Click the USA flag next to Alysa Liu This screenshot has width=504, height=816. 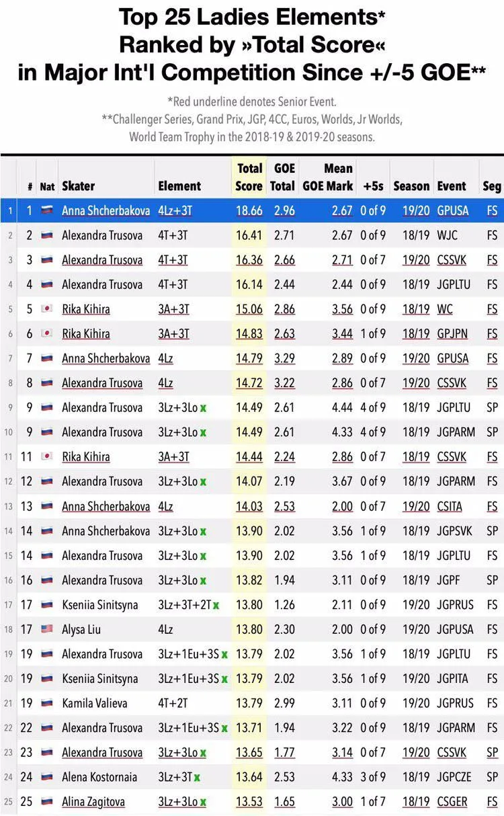point(47,630)
